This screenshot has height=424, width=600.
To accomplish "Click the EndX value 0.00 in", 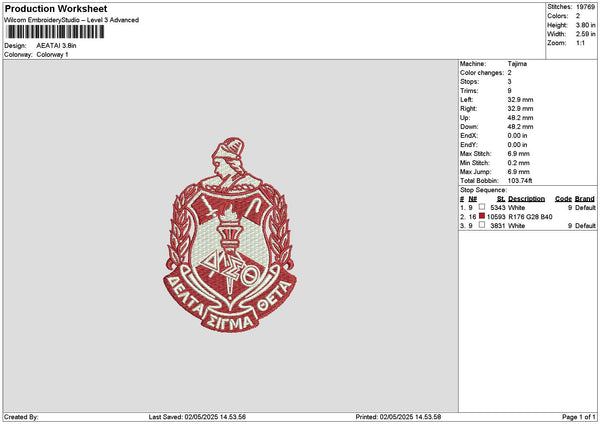I will coord(517,136).
